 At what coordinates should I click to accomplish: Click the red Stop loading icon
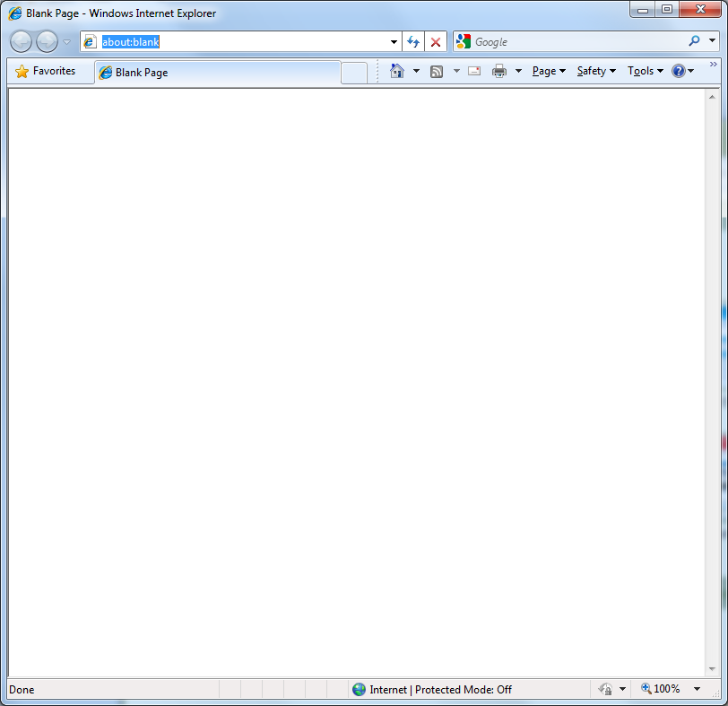tap(436, 42)
